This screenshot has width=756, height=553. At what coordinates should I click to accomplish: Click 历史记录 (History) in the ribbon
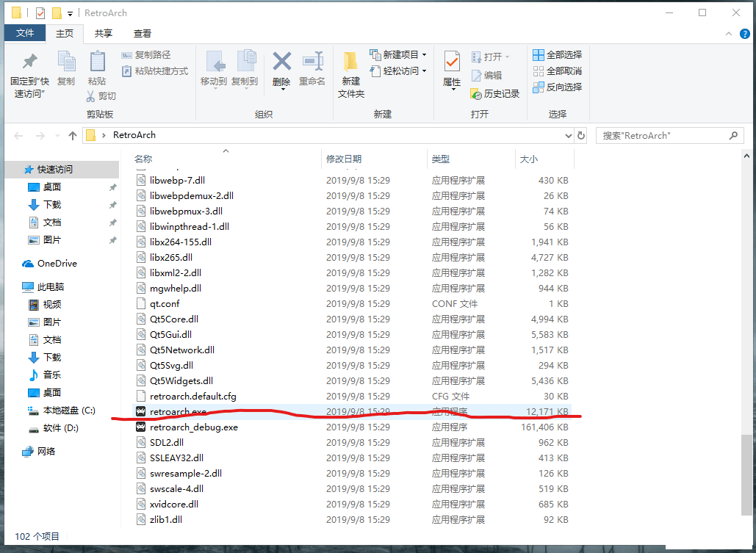pyautogui.click(x=495, y=93)
